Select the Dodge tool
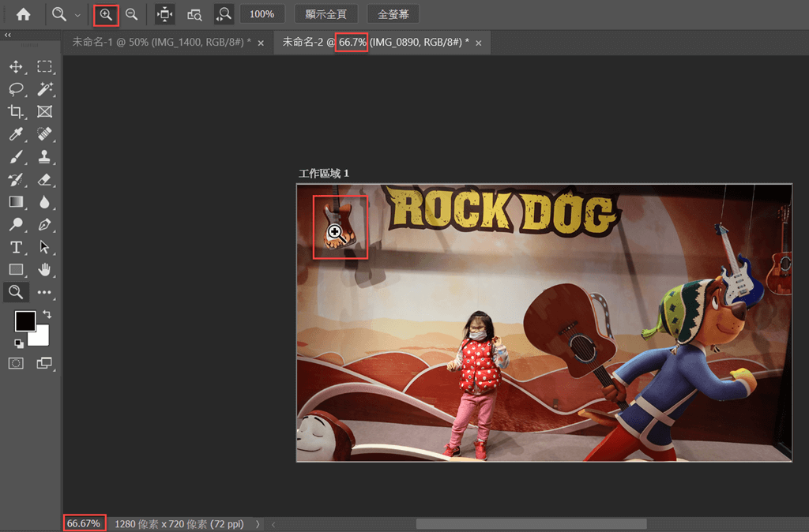The image size is (809, 532). (x=16, y=224)
